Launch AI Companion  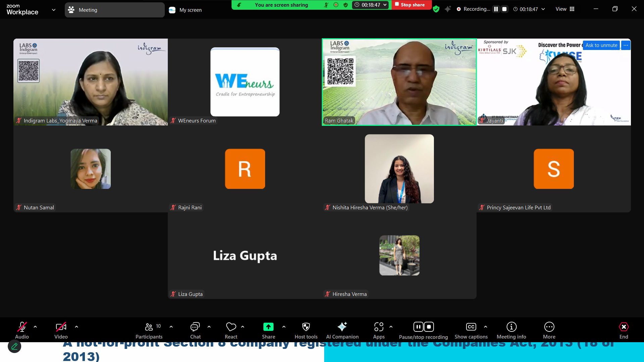(x=342, y=330)
